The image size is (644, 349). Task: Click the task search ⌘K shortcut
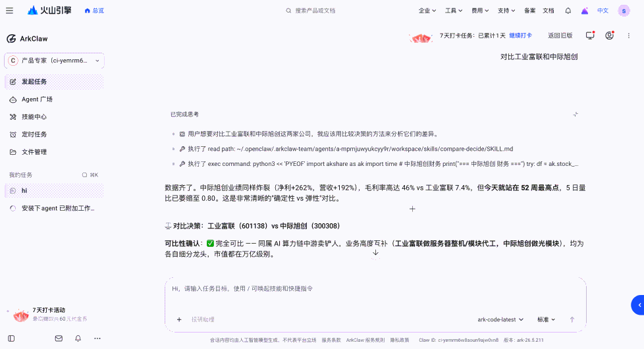coord(90,175)
